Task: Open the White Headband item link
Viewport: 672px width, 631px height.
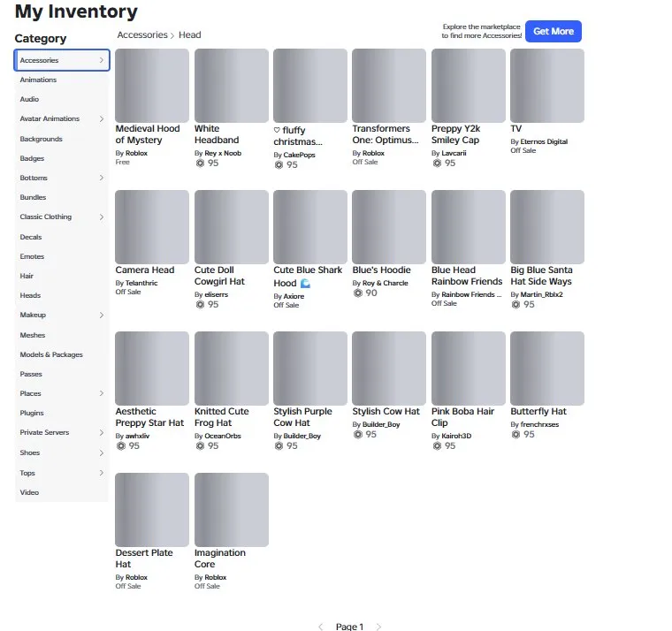Action: coord(217,134)
